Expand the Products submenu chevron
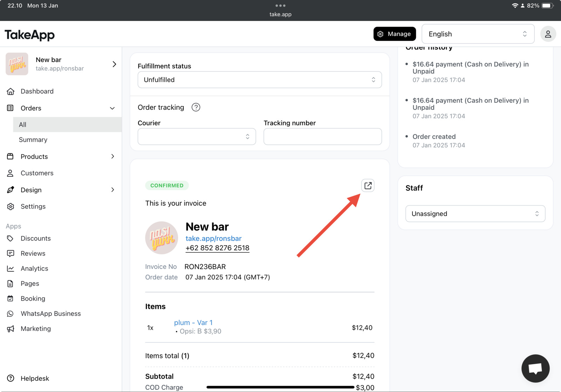 click(113, 156)
